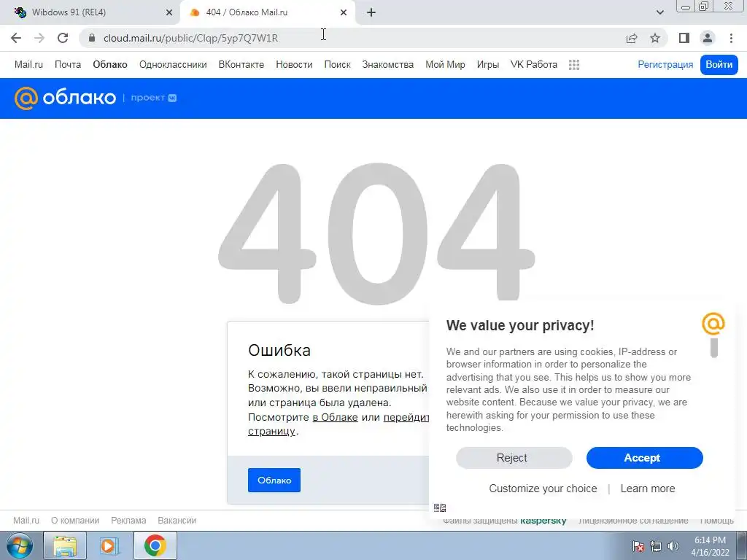Open Mail.ru in the top navigation
This screenshot has height=560, width=747.
click(x=28, y=65)
